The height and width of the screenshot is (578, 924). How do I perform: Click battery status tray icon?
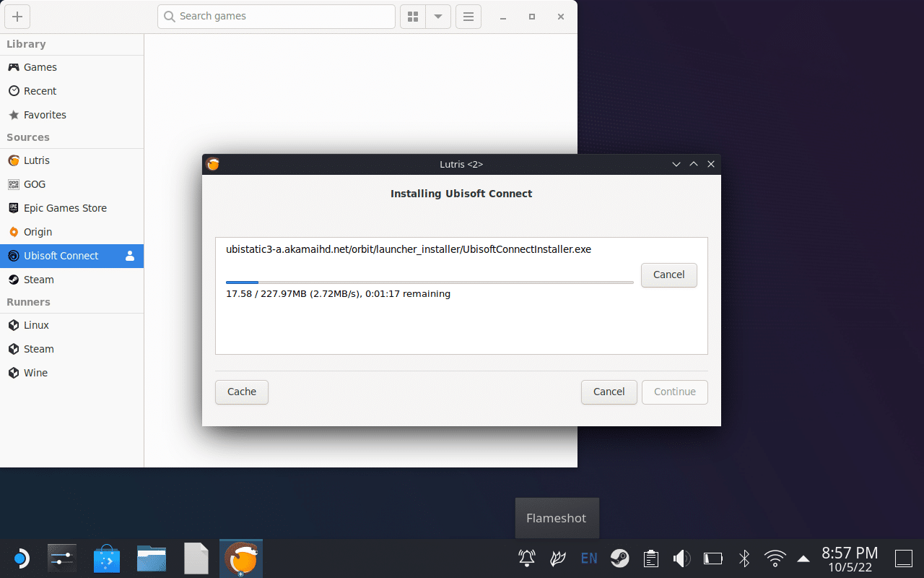point(713,558)
